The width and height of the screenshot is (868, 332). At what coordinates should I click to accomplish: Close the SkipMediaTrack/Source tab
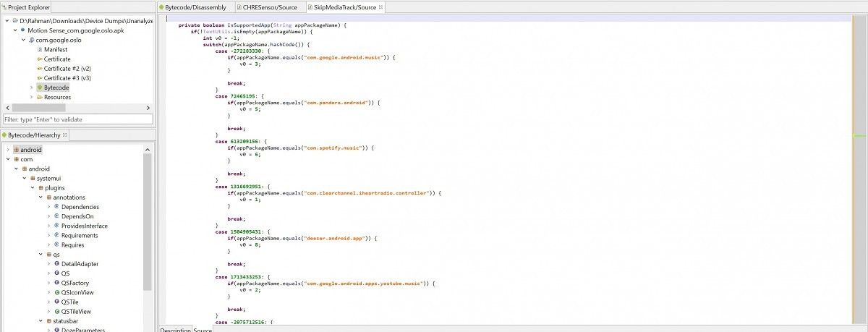[x=381, y=7]
